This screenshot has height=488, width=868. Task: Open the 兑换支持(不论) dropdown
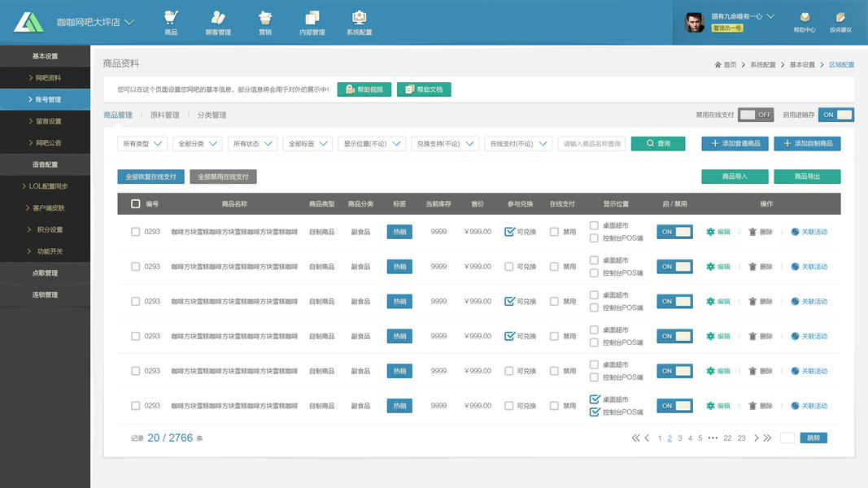[445, 144]
